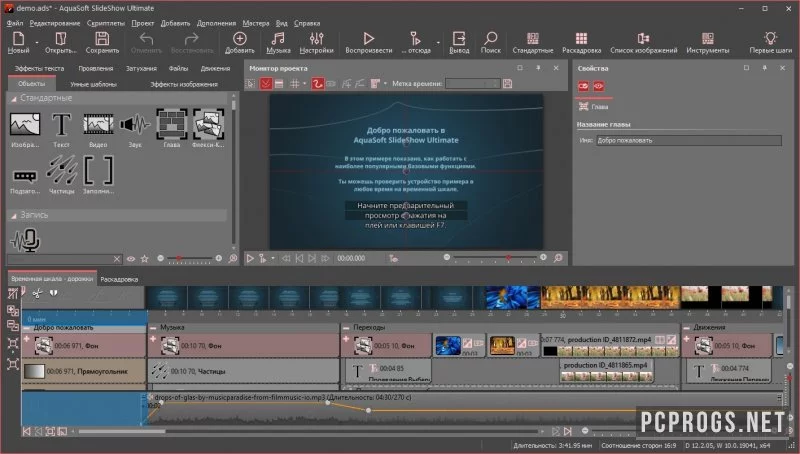Open the play-from-here dropdown below monitor
Image resolution: width=800 pixels, height=454 pixels.
click(x=273, y=259)
